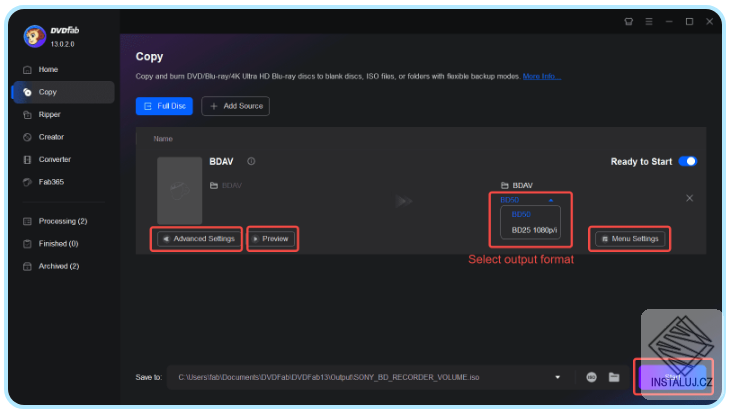Screen dimensions: 732x409
Task: Click the Home house icon in sidebar
Action: point(27,70)
